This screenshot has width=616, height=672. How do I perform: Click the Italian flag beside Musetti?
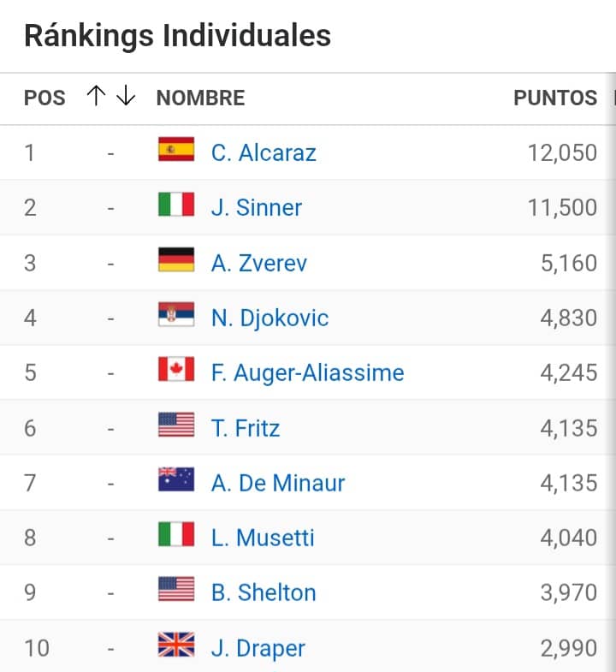click(176, 535)
